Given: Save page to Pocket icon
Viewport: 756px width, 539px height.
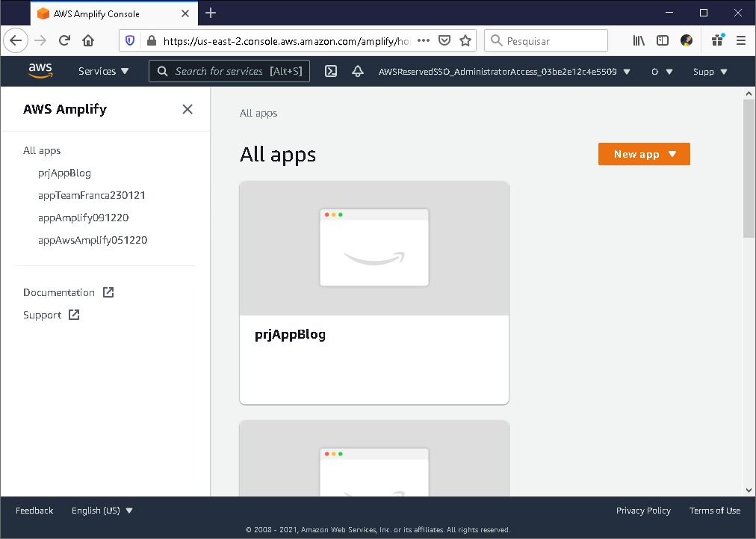Looking at the screenshot, I should click(444, 40).
